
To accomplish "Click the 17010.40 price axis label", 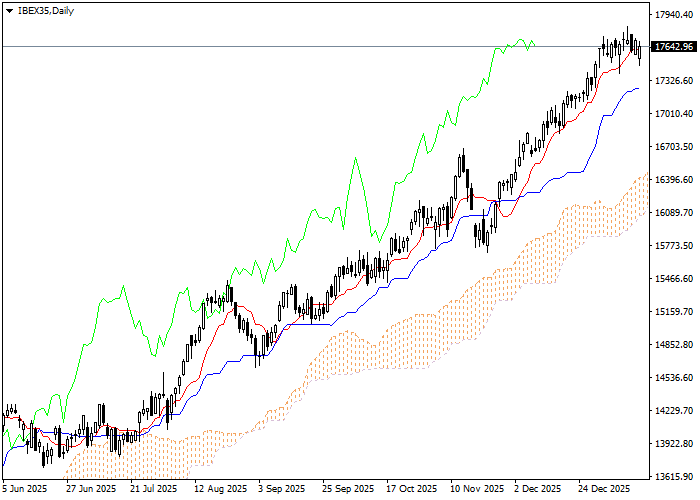I will [673, 114].
